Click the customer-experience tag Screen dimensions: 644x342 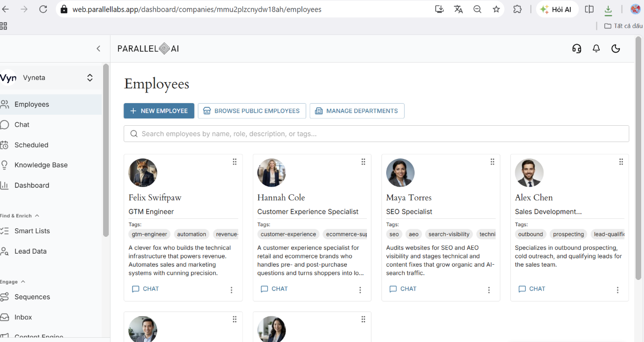coord(288,234)
